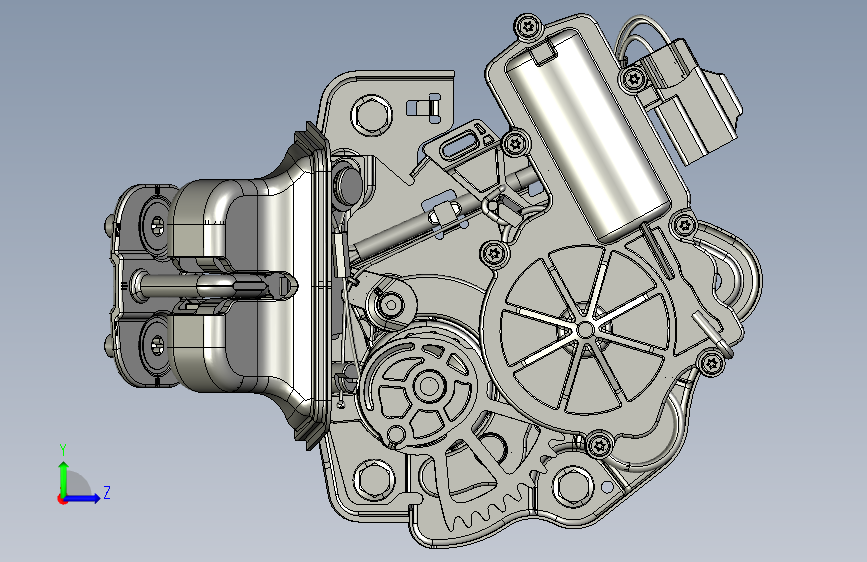Select the large spoked circular gear cover
This screenshot has height=562, width=867.
pyautogui.click(x=586, y=330)
